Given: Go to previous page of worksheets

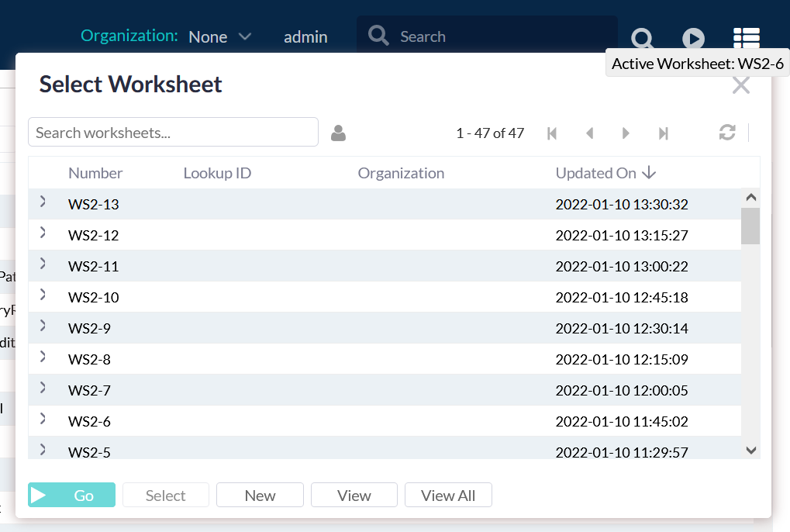Looking at the screenshot, I should [x=589, y=133].
